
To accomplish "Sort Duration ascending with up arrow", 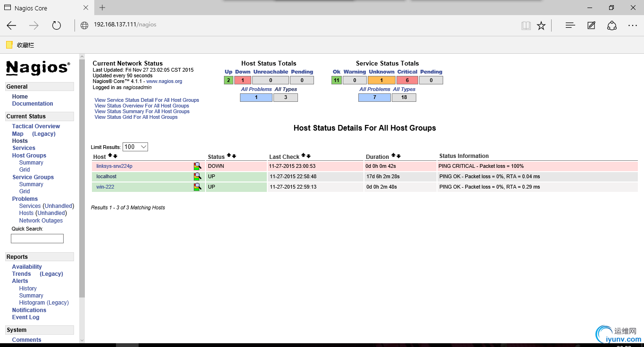I will pyautogui.click(x=393, y=156).
